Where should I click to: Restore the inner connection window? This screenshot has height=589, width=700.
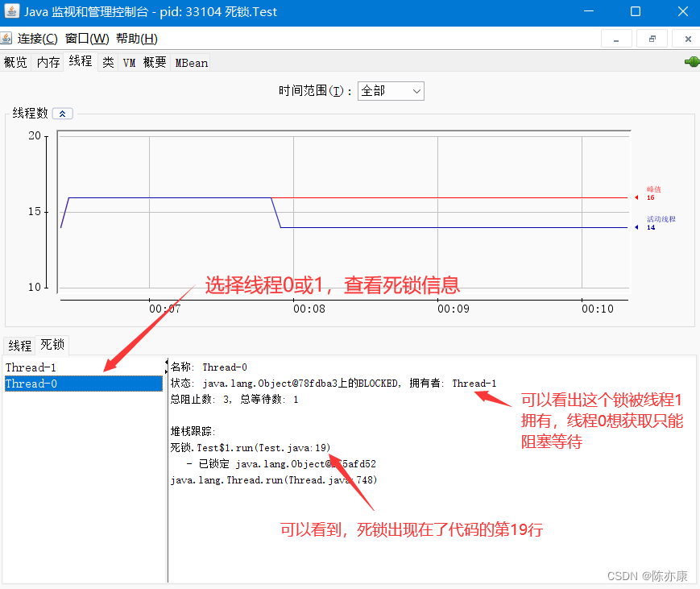[x=652, y=39]
